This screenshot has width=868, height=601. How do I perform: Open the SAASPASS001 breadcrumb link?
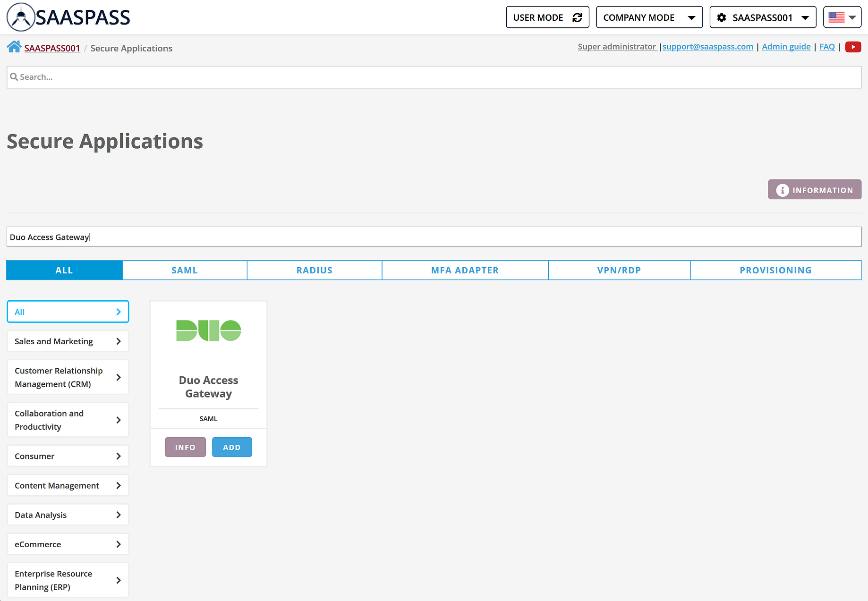[52, 48]
